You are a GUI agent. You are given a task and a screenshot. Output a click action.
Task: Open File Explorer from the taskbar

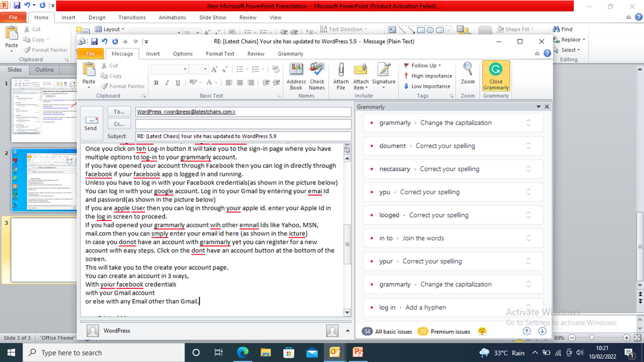[x=266, y=353]
